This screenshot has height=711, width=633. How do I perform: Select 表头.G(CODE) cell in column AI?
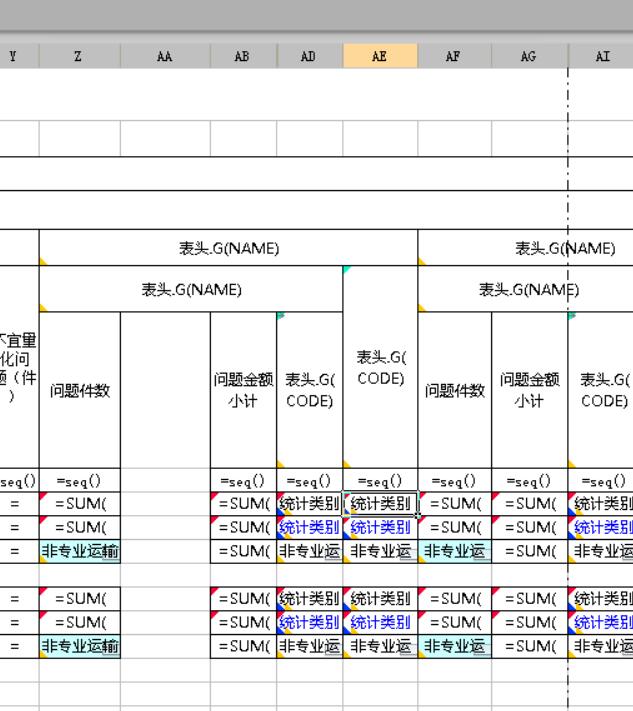click(x=601, y=390)
